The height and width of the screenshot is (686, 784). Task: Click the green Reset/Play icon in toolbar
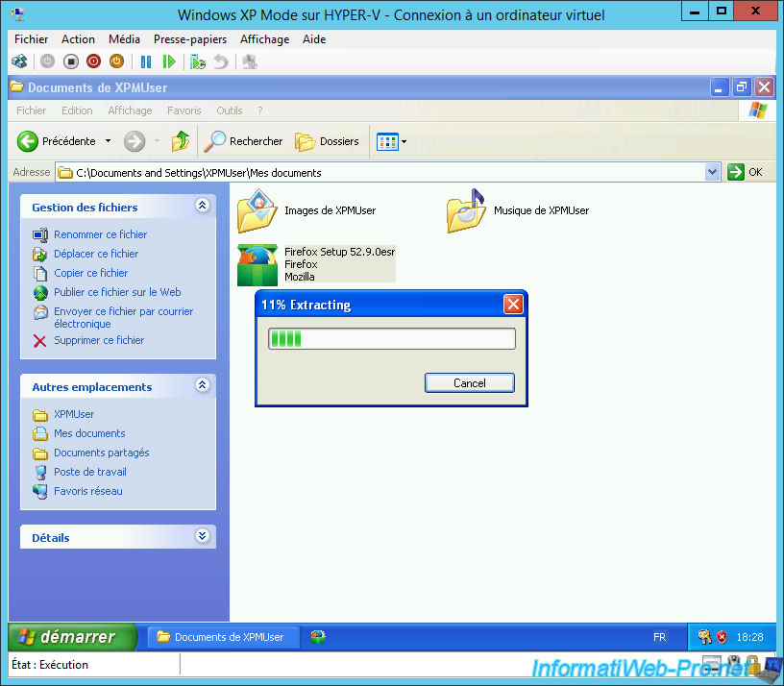[x=169, y=61]
